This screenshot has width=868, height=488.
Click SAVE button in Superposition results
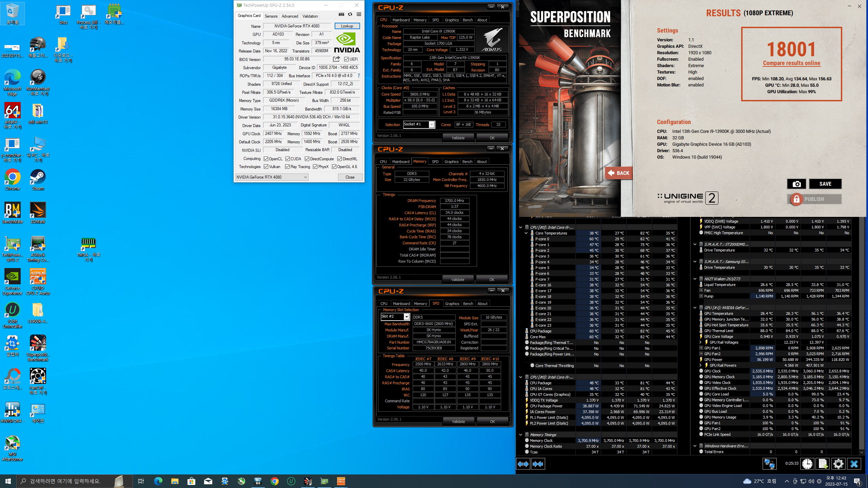coord(825,184)
